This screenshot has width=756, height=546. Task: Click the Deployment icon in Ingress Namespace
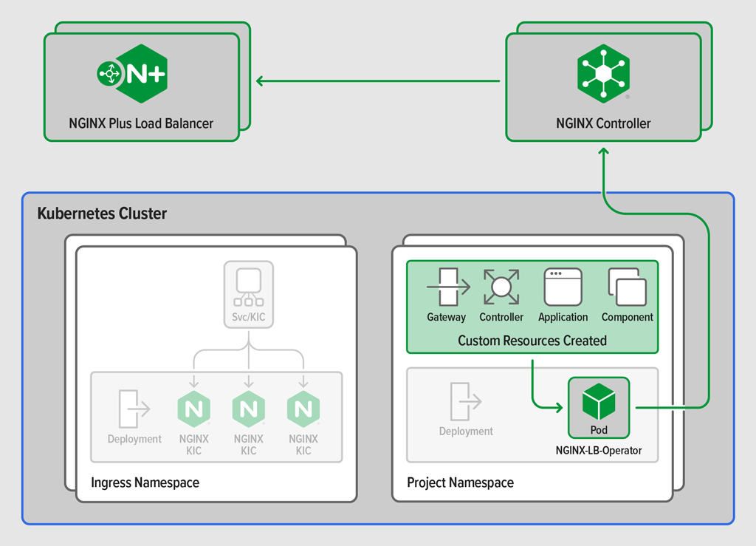134,409
